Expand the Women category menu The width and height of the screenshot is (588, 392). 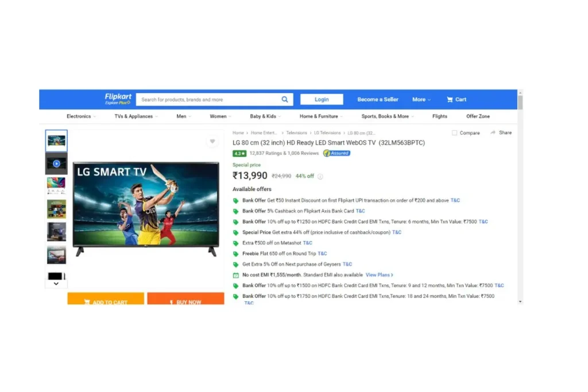point(220,116)
